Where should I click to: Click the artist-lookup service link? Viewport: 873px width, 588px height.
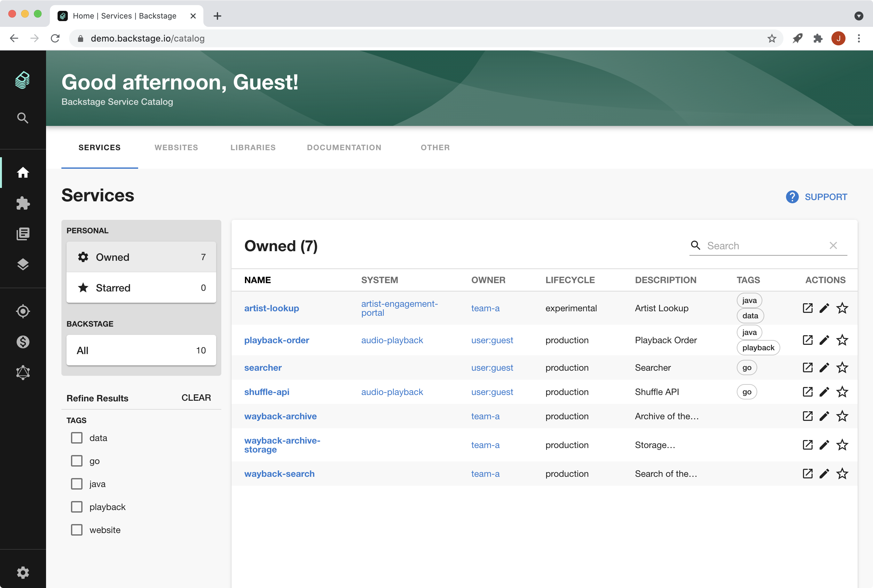pyautogui.click(x=272, y=307)
